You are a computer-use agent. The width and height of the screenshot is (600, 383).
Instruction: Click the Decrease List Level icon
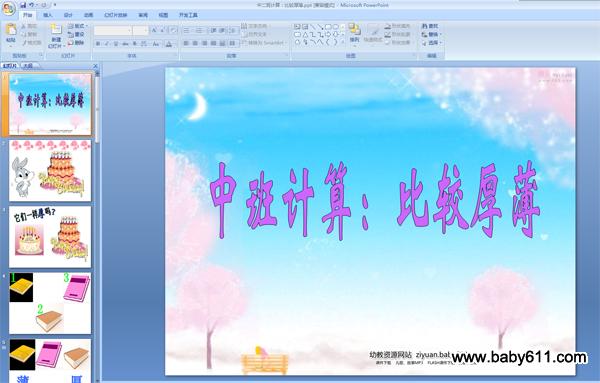pyautogui.click(x=214, y=30)
